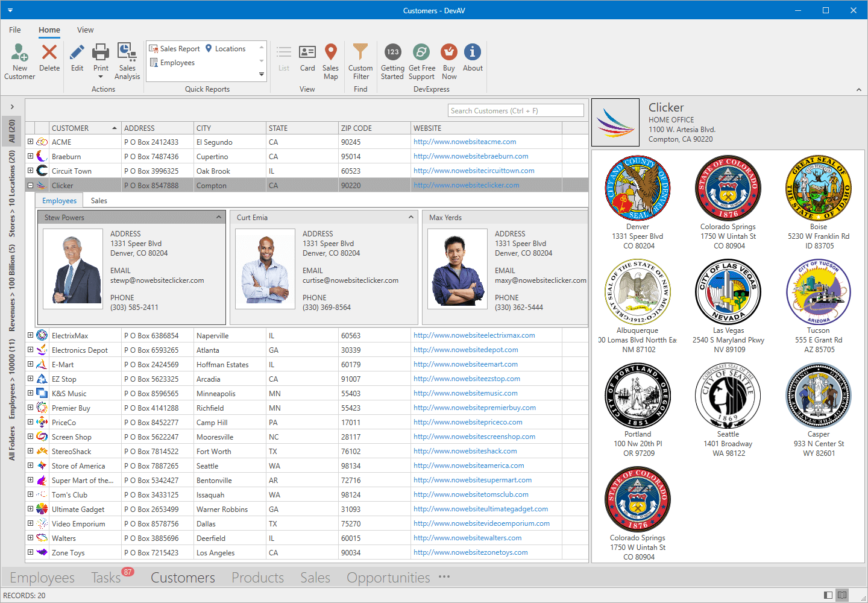Launch Sales Analysis
868x603 pixels.
(127, 60)
